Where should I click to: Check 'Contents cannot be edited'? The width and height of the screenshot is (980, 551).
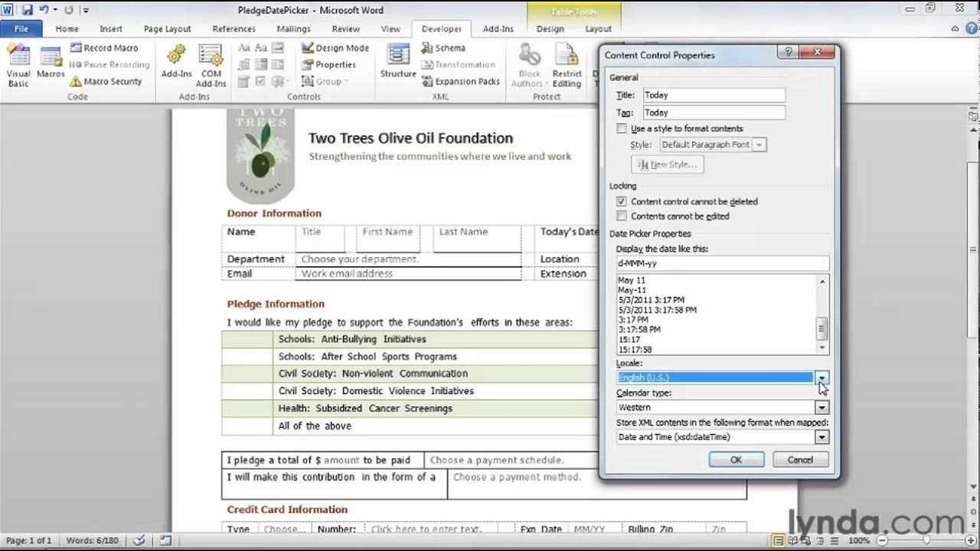click(622, 216)
